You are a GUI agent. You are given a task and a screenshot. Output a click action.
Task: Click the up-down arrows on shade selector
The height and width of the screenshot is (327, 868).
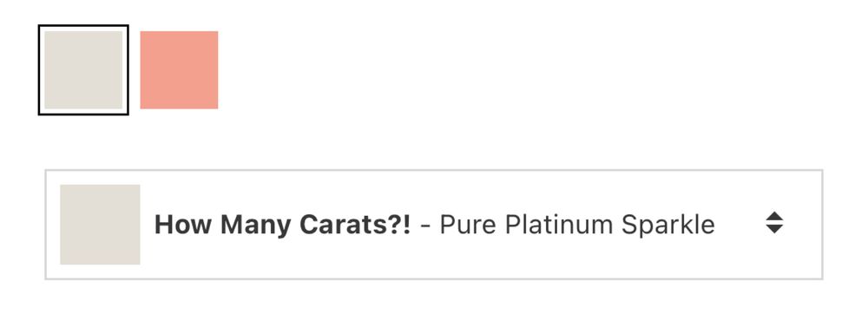774,222
